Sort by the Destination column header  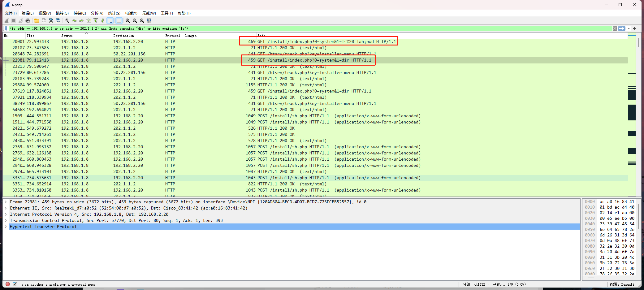tap(138, 36)
